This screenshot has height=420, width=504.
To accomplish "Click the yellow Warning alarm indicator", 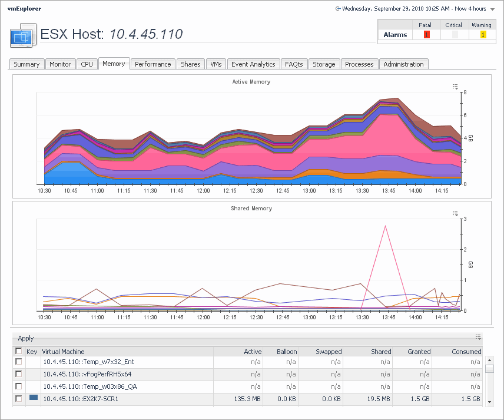I will [x=483, y=35].
